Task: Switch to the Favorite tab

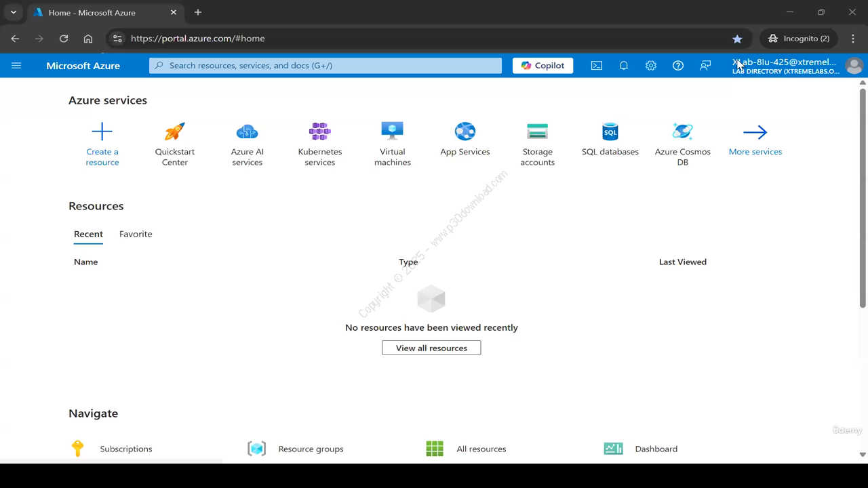Action: click(136, 234)
